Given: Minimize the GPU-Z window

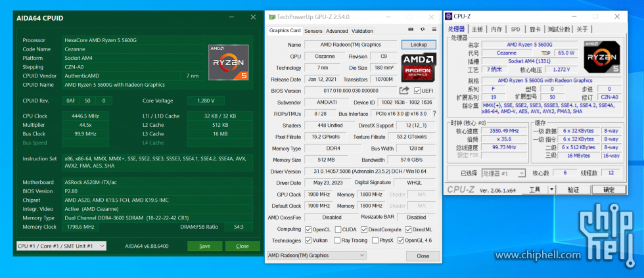Looking at the screenshot, I should (388, 17).
